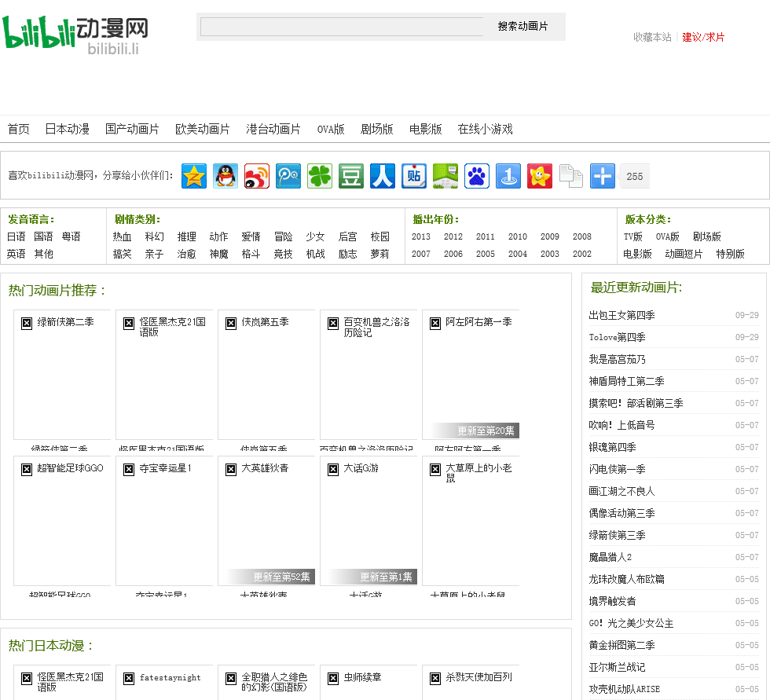Go to 剧场版 navigation menu item

(x=377, y=129)
